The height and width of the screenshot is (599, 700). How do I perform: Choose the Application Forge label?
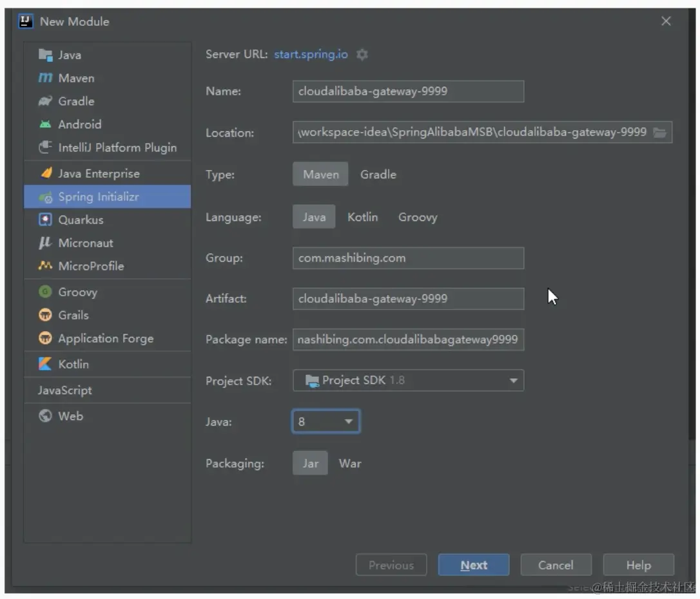pos(106,339)
